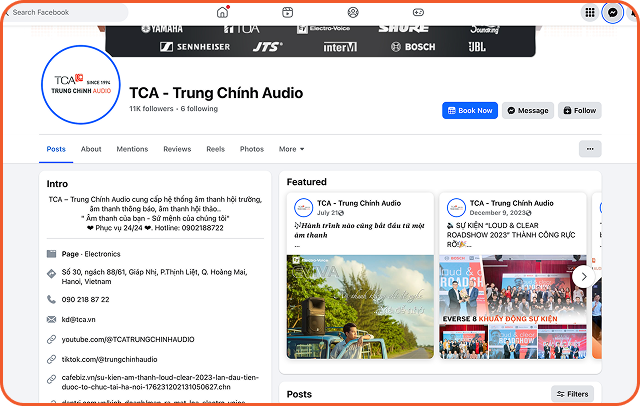This screenshot has width=640, height=406.
Task: Switch to the About tab
Action: tap(91, 149)
